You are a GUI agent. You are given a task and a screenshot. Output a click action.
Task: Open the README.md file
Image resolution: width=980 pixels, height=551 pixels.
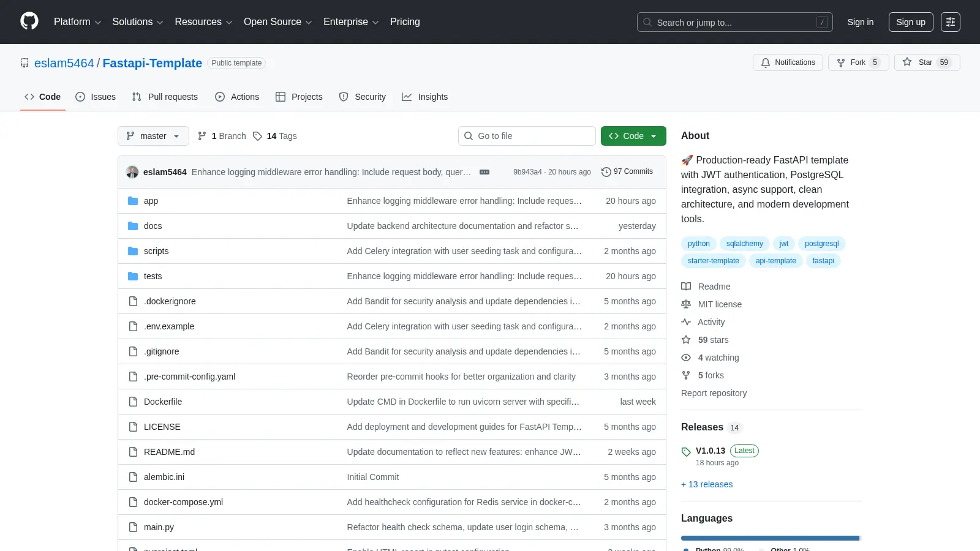169,452
